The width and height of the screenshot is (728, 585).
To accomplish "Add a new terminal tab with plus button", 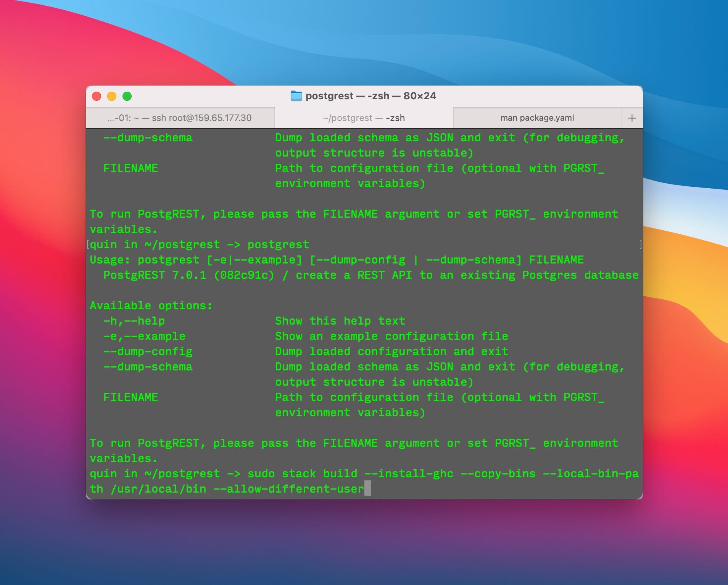I will click(x=632, y=118).
